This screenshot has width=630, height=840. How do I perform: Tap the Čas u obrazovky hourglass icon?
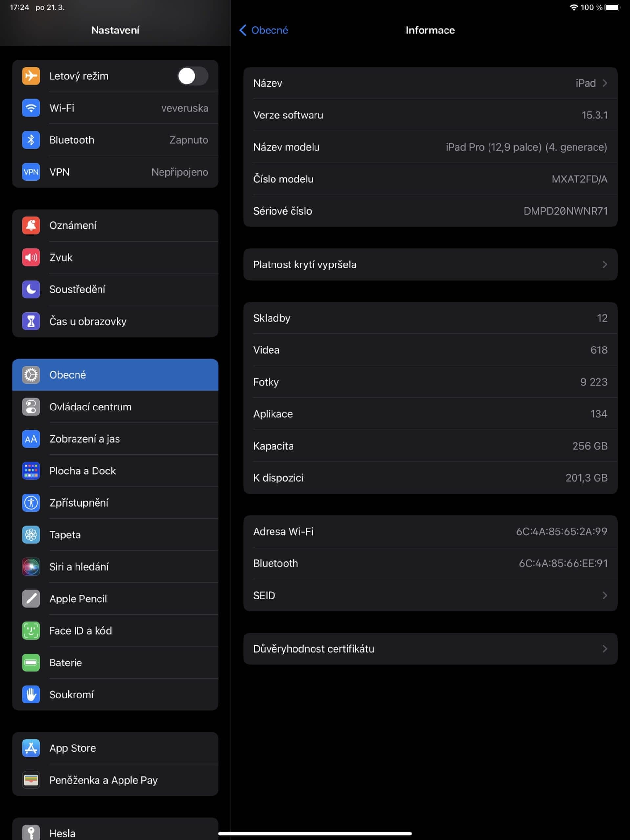point(31,321)
